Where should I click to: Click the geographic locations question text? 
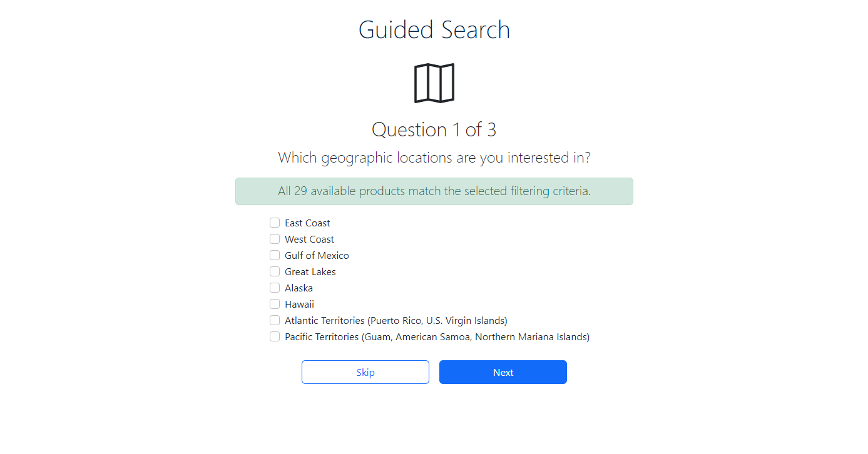click(x=434, y=158)
